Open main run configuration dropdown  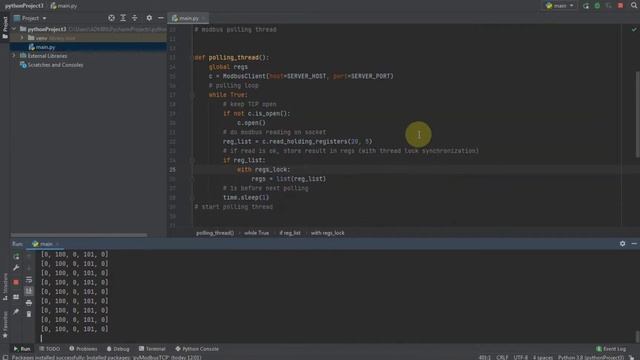[560, 6]
